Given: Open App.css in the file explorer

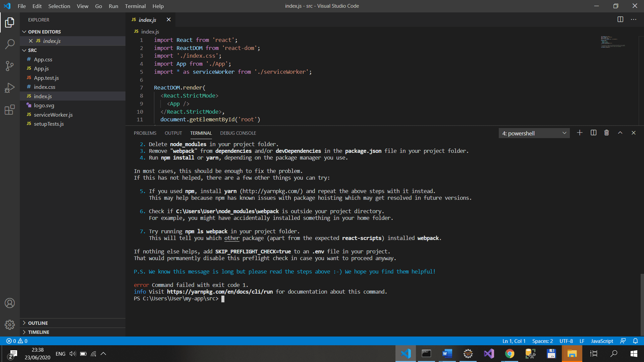Looking at the screenshot, I should pos(73,59).
